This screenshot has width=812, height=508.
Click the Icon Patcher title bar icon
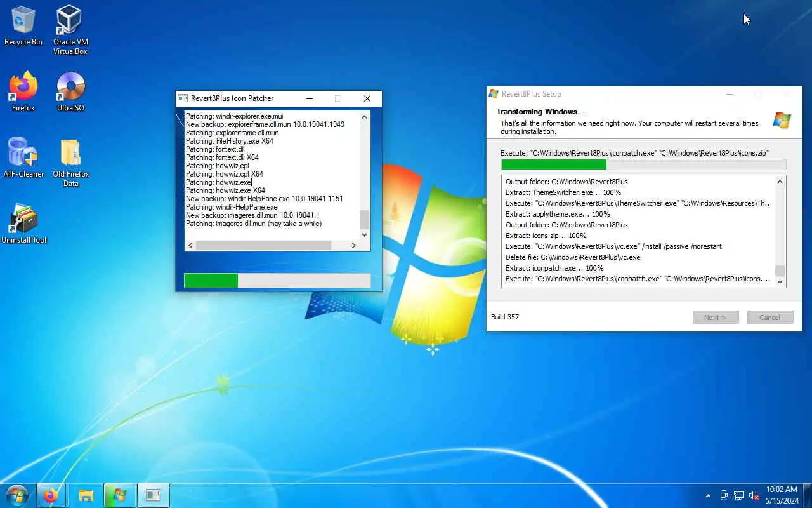coord(183,98)
